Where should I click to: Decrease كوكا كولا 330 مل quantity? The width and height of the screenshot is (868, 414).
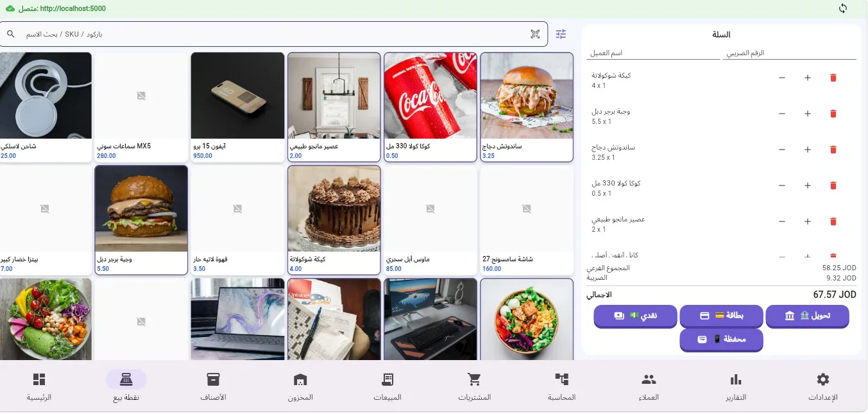[782, 185]
